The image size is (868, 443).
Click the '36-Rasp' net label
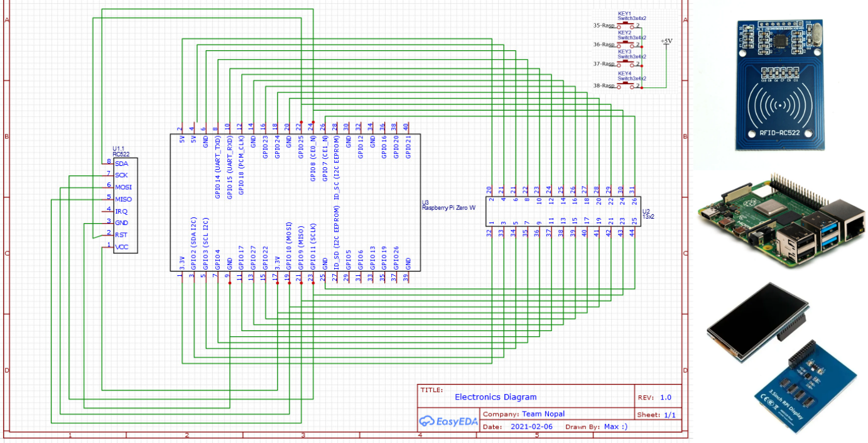[x=604, y=45]
